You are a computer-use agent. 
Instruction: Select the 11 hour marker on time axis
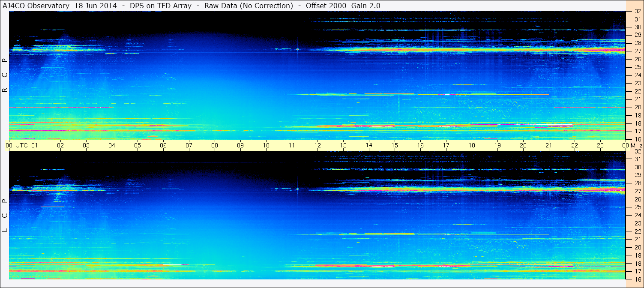tap(292, 145)
